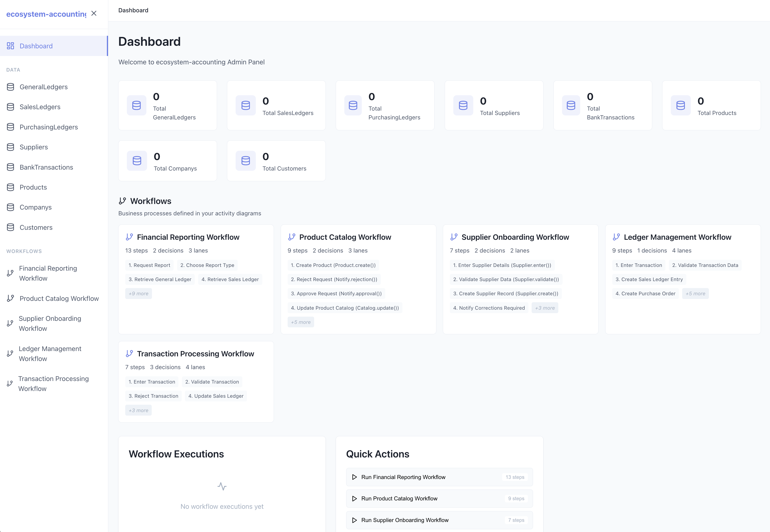Click the GeneralLedgers database icon
Image resolution: width=770 pixels, height=532 pixels.
tap(10, 87)
